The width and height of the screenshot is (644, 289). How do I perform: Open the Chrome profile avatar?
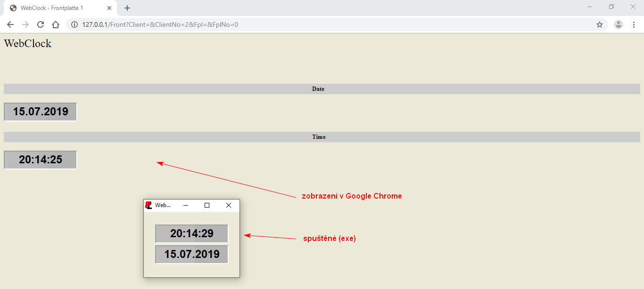(x=618, y=24)
